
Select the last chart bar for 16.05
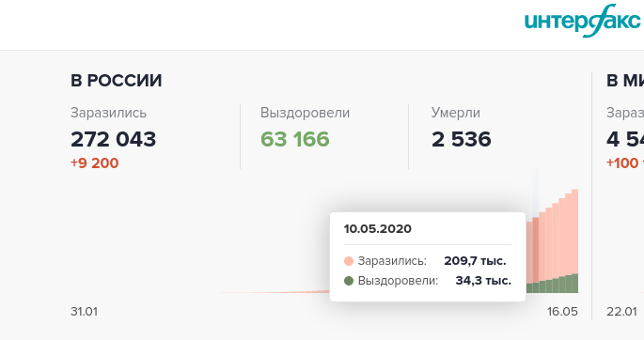(x=575, y=241)
